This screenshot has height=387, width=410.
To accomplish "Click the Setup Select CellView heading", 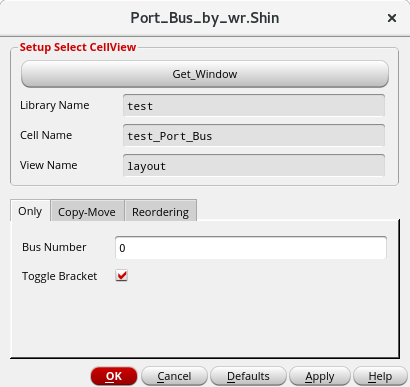I will (x=78, y=47).
